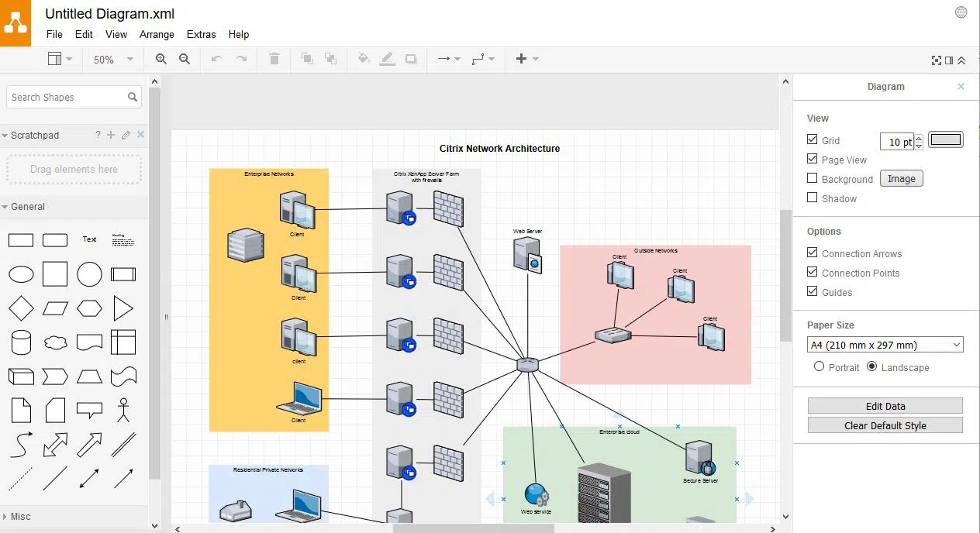Viewport: 980px width, 533px height.
Task: Click the shadow toolbar icon
Action: [411, 59]
